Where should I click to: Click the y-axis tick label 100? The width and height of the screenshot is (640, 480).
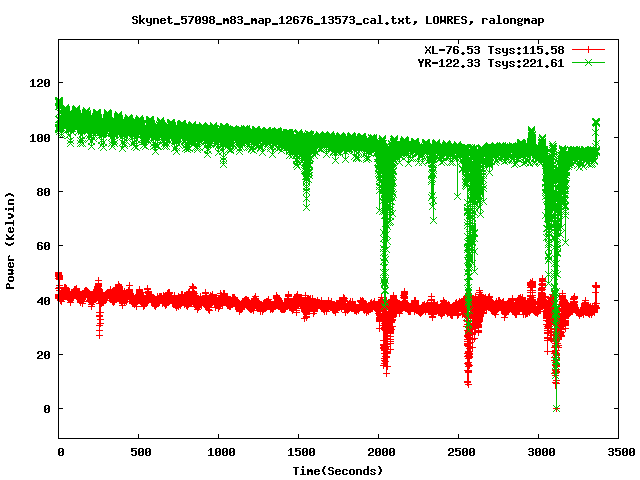coord(40,138)
